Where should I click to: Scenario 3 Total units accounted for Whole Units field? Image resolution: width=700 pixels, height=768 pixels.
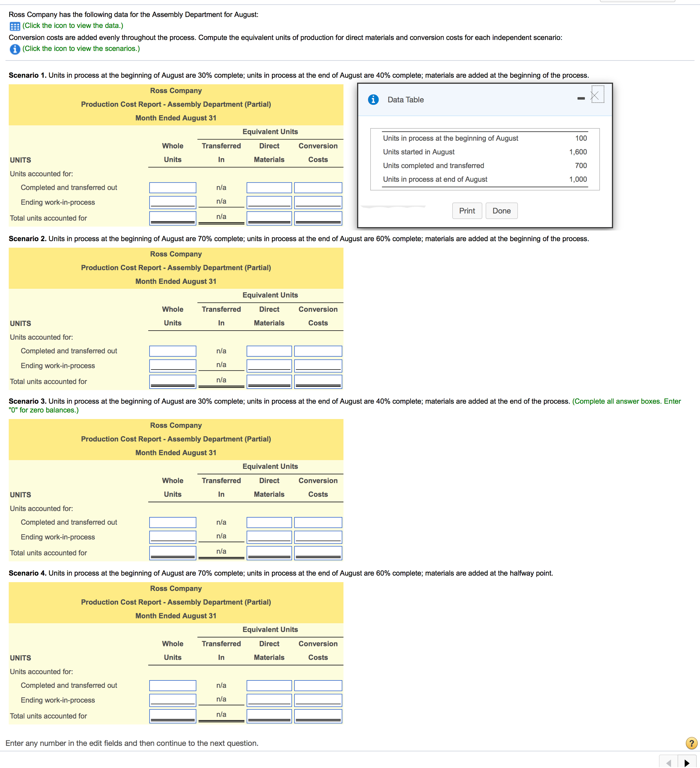click(173, 553)
